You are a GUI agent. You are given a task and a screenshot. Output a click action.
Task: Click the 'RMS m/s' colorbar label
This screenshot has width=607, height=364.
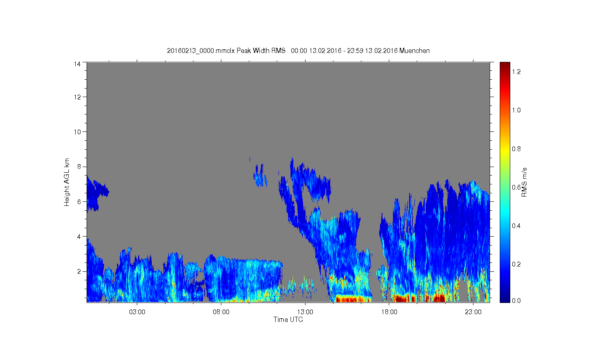[x=524, y=182]
